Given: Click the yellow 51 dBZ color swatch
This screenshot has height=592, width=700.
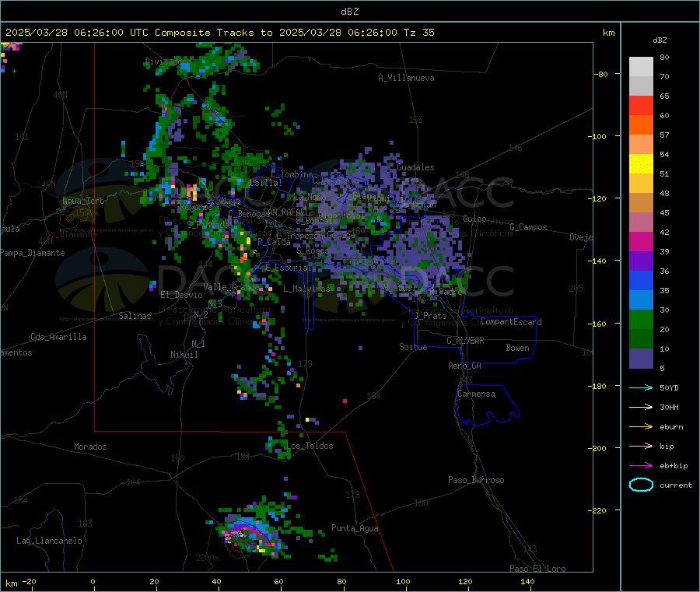Looking at the screenshot, I should coord(641,164).
